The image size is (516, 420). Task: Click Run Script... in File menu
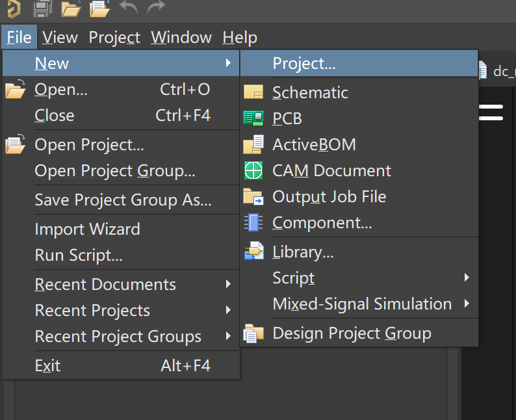pyautogui.click(x=79, y=256)
